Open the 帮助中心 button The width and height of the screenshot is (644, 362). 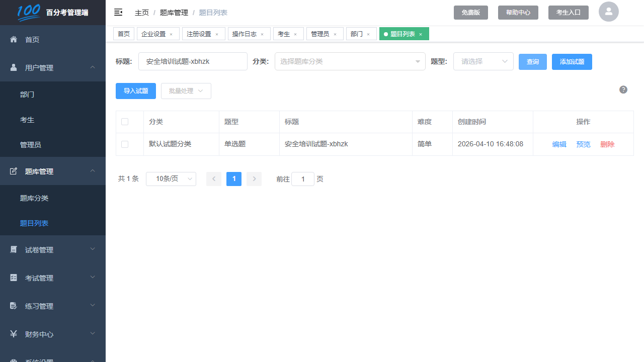pos(518,13)
